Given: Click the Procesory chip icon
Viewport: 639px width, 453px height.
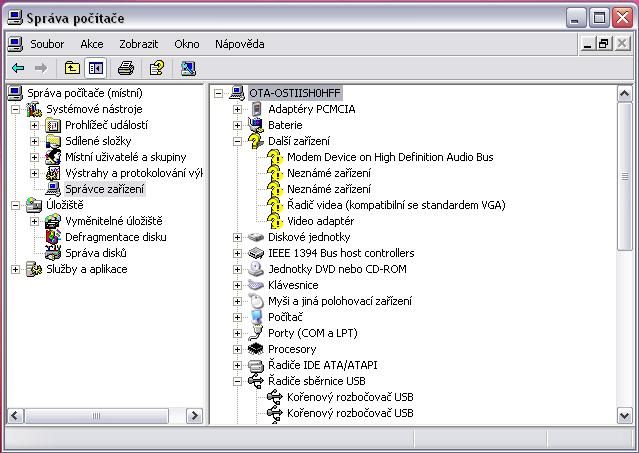Looking at the screenshot, I should (256, 349).
